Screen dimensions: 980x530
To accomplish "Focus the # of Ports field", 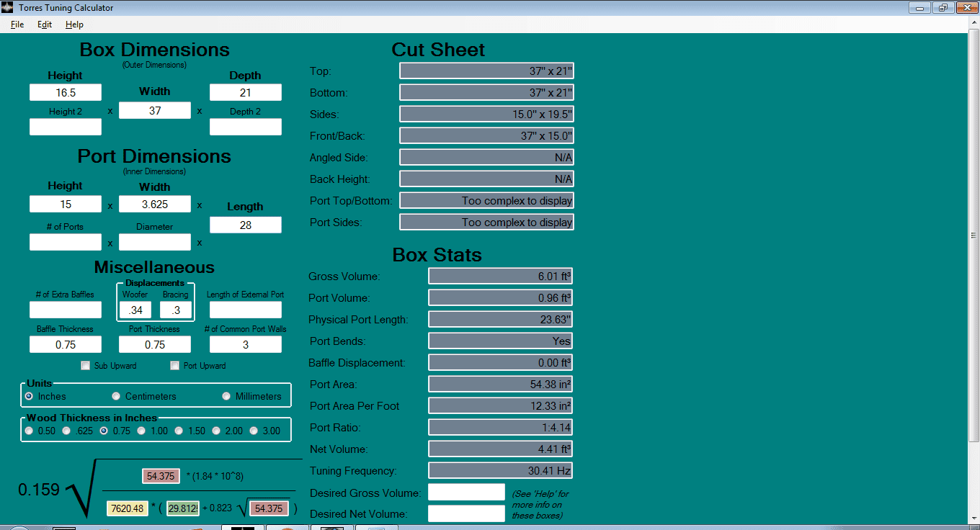I will [x=66, y=242].
